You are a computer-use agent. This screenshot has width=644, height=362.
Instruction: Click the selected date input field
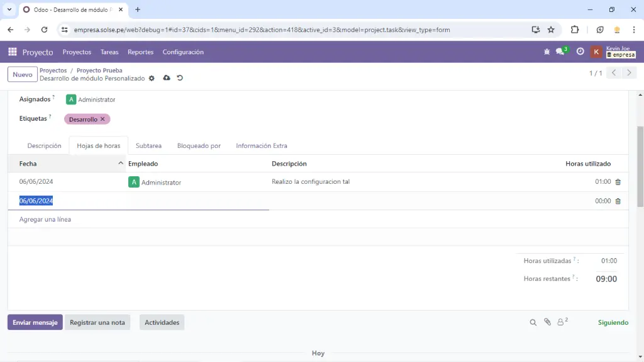pos(36,201)
